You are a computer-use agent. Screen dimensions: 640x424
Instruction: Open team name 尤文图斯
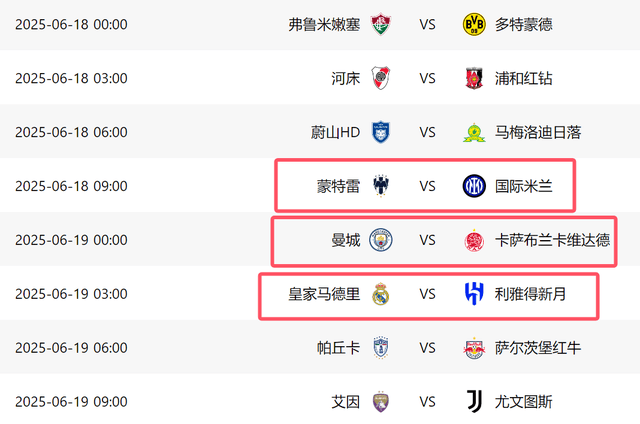click(x=523, y=402)
